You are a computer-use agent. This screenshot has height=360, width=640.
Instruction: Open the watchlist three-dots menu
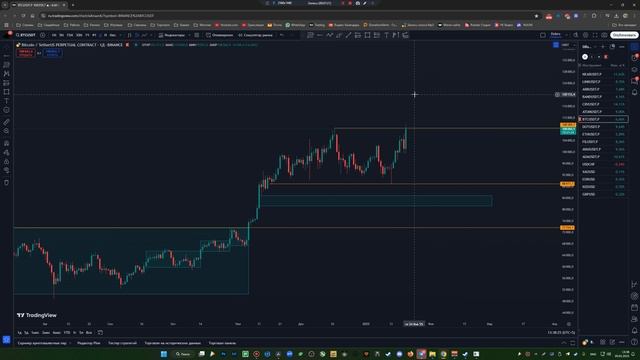(622, 47)
